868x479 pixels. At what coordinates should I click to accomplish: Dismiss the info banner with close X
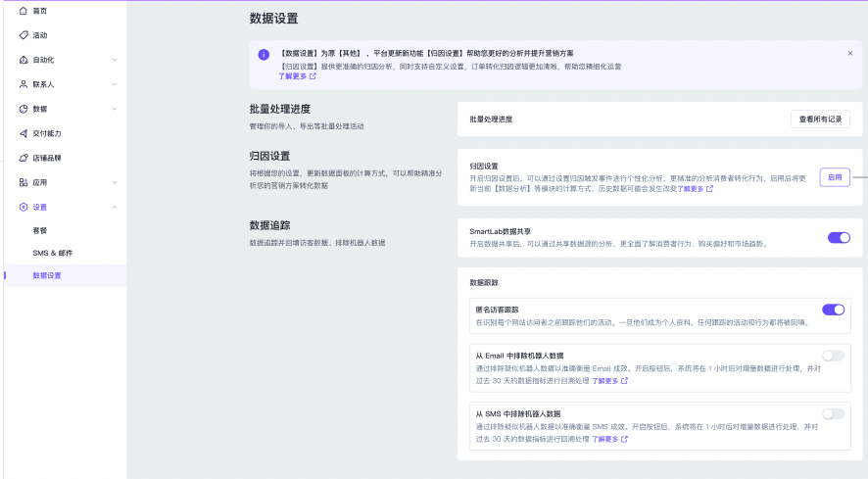(x=849, y=53)
